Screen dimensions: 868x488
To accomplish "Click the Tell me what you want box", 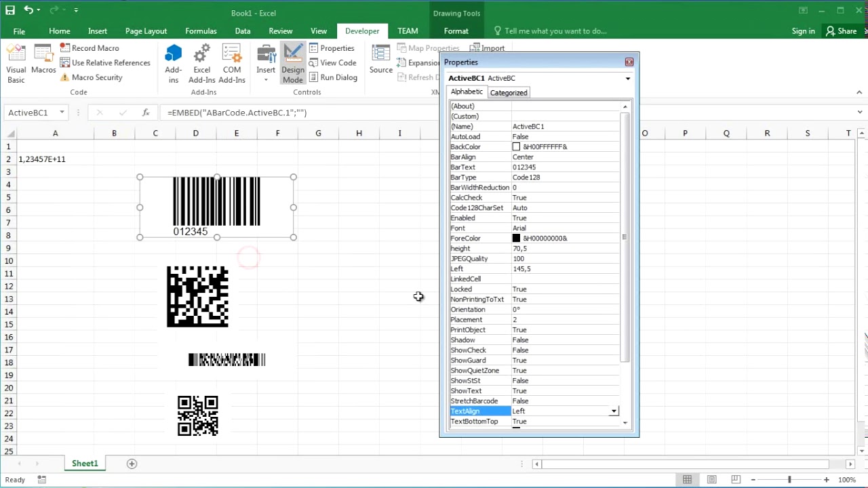I will [x=551, y=31].
